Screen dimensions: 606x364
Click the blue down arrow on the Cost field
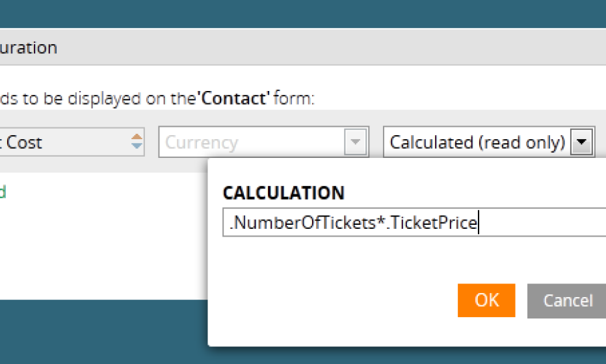137,147
